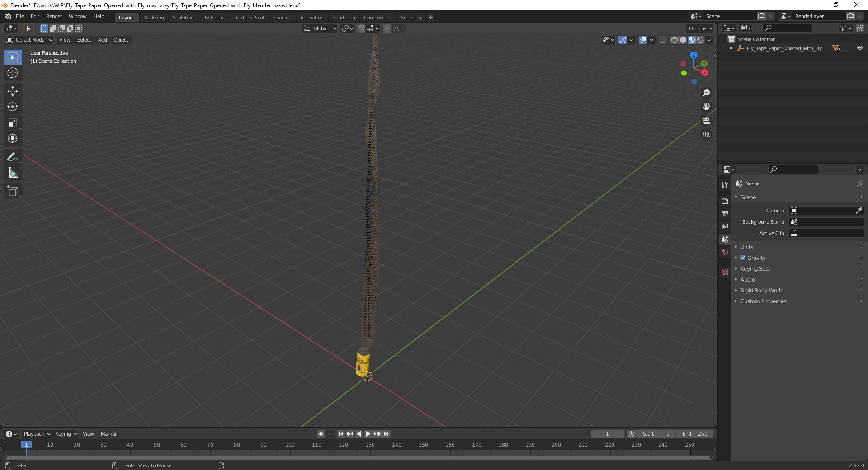The width and height of the screenshot is (868, 470).
Task: Switch to the Shading workspace tab
Action: [x=282, y=18]
